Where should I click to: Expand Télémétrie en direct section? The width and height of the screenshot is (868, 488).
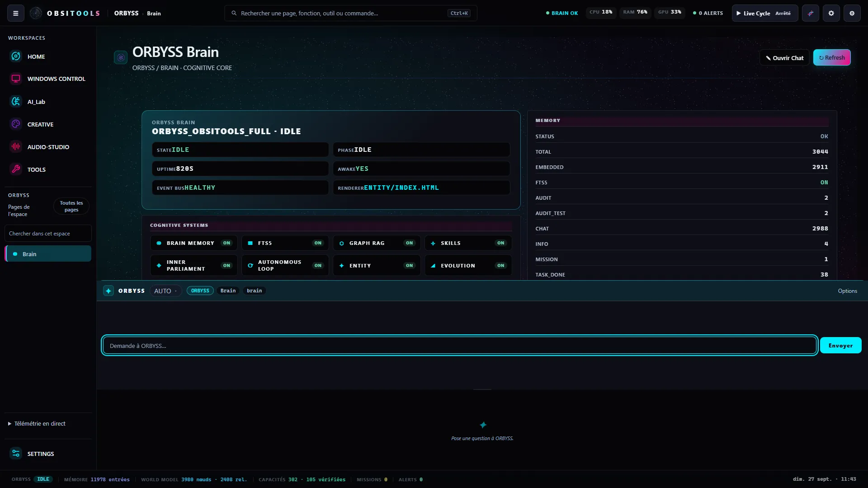(37, 423)
